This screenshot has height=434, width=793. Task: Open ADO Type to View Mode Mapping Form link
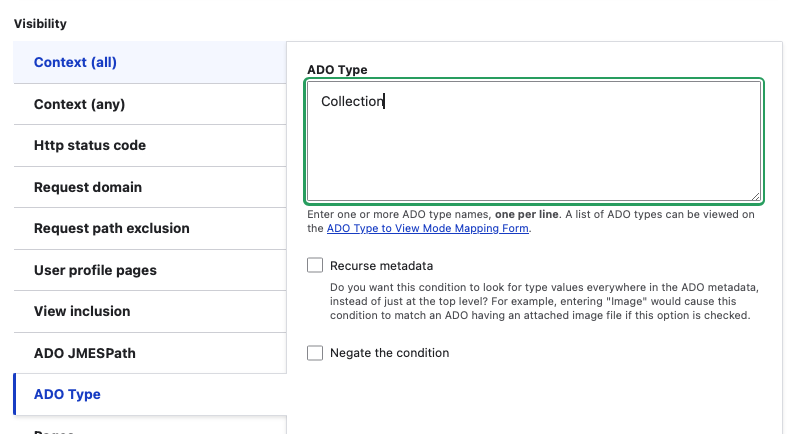[427, 228]
